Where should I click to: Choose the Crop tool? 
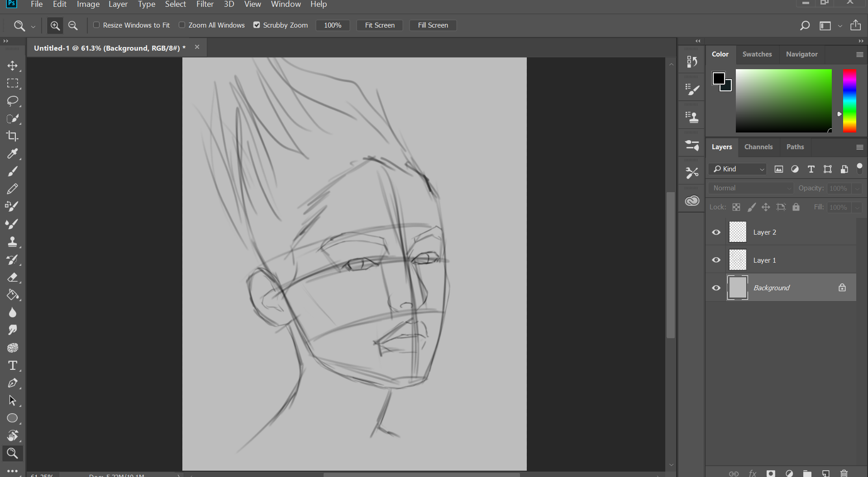coord(12,136)
